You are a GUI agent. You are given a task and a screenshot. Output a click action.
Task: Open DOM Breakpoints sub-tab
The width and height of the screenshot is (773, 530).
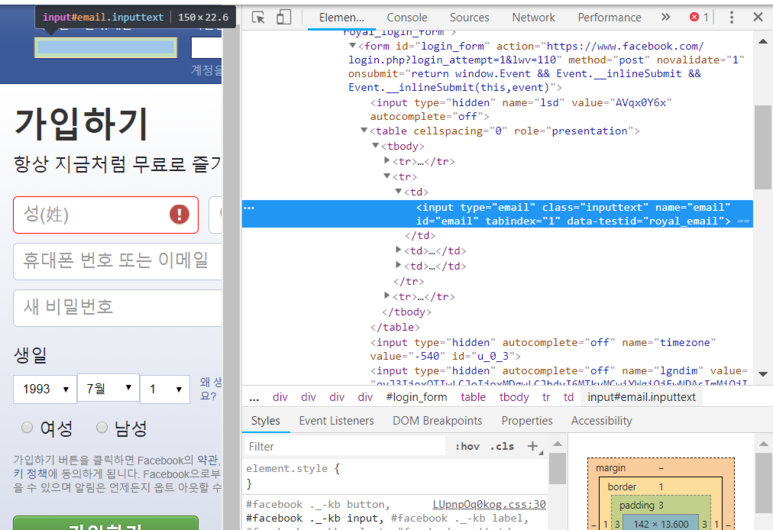pyautogui.click(x=437, y=421)
